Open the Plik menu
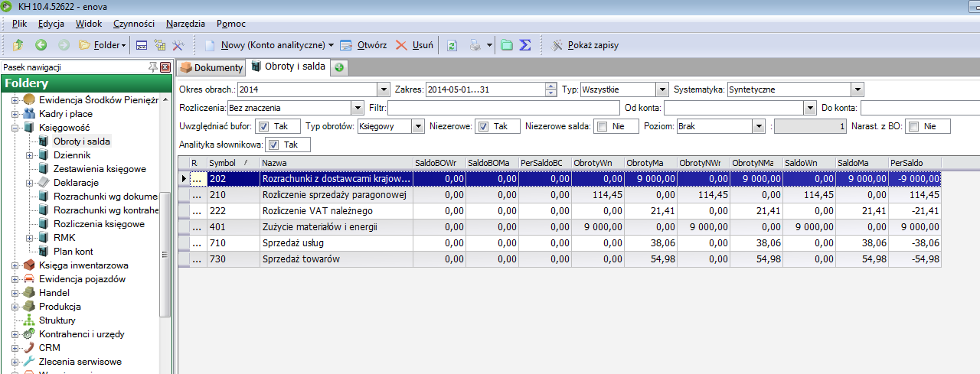This screenshot has height=374, width=980. (20, 24)
